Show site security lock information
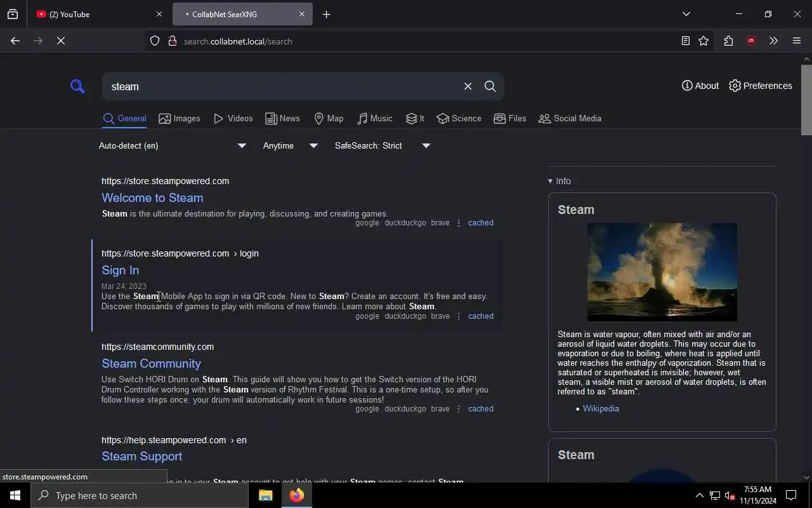 point(172,41)
